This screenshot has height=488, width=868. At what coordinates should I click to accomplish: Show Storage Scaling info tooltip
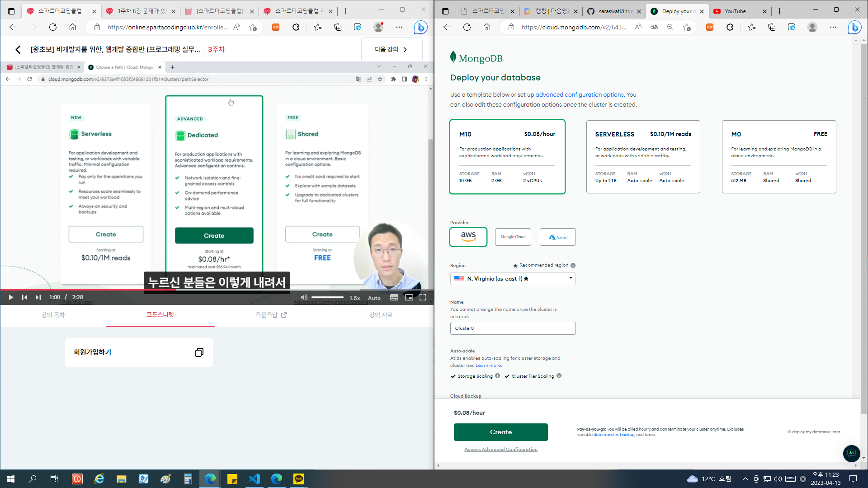coord(497,375)
